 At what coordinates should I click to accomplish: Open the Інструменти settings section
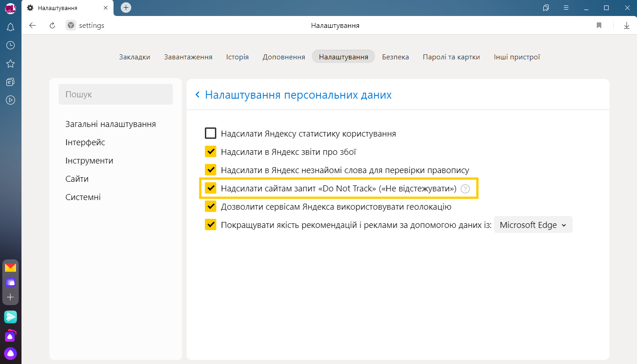click(89, 161)
